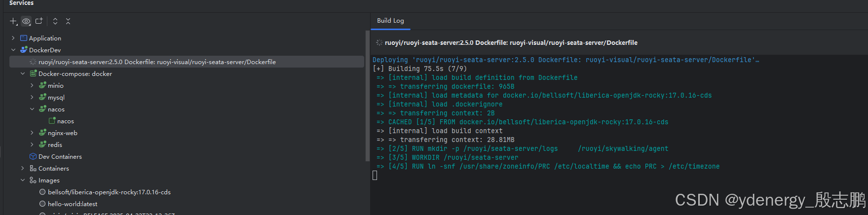Click the Open in New Tab icon
Image resolution: width=868 pixels, height=215 pixels.
tap(39, 21)
